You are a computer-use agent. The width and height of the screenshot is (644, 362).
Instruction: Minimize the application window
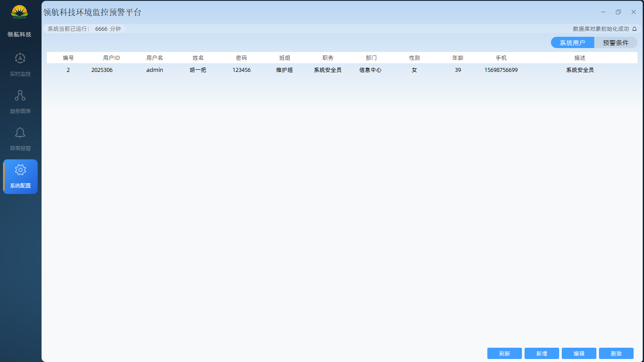coord(603,12)
